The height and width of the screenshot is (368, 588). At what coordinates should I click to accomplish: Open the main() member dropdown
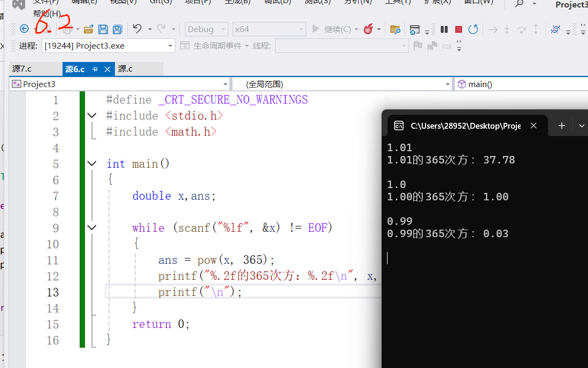tap(521, 84)
